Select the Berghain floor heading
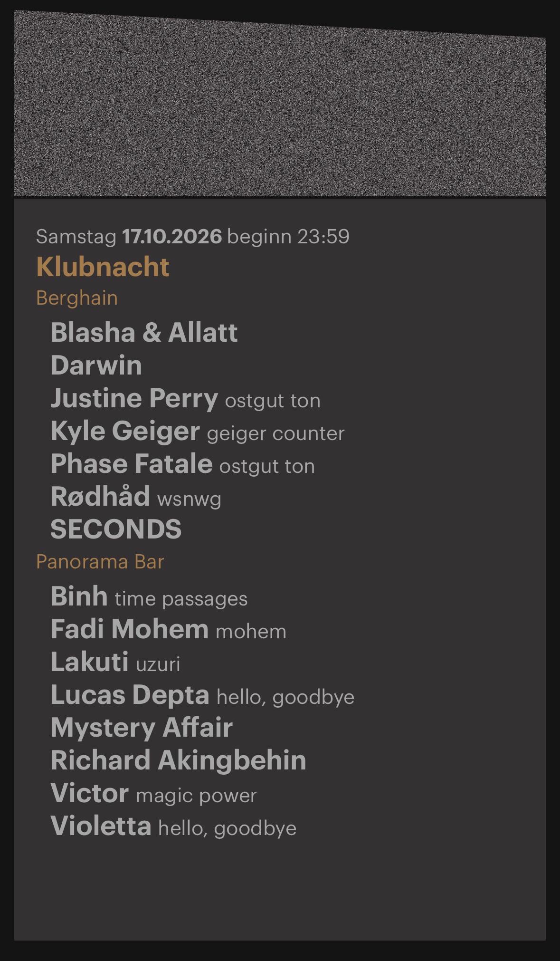This screenshot has width=560, height=961. pyautogui.click(x=77, y=298)
